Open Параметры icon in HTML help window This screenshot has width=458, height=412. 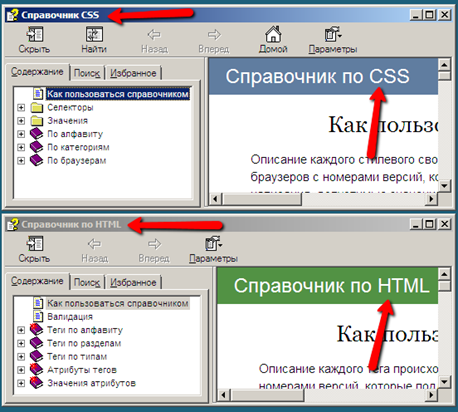pyautogui.click(x=214, y=243)
